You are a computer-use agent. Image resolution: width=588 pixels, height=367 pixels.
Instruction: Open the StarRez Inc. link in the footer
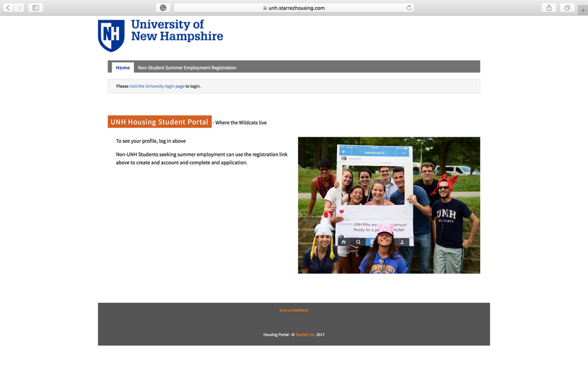305,335
